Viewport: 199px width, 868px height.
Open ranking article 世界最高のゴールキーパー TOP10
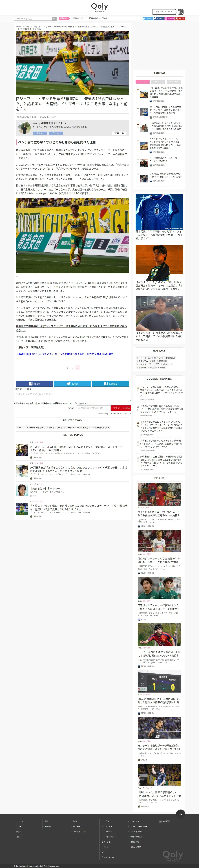click(x=166, y=160)
